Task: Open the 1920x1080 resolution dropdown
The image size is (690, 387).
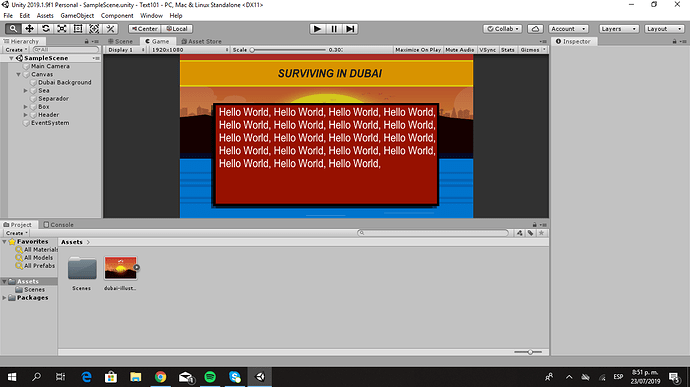Action: click(x=189, y=50)
